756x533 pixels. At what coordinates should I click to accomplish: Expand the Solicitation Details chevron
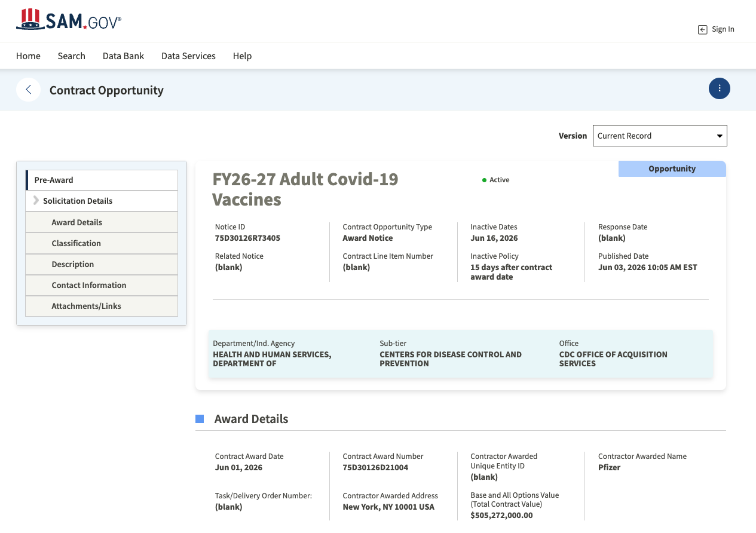(36, 201)
